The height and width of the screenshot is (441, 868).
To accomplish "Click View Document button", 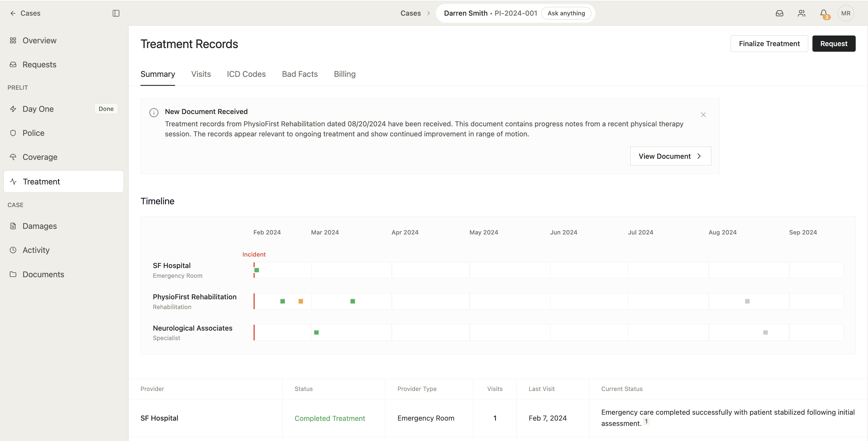I will click(670, 156).
